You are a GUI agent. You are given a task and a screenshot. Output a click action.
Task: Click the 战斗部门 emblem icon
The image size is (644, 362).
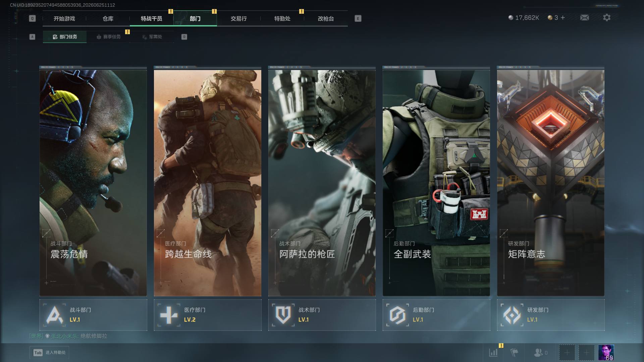(x=54, y=315)
